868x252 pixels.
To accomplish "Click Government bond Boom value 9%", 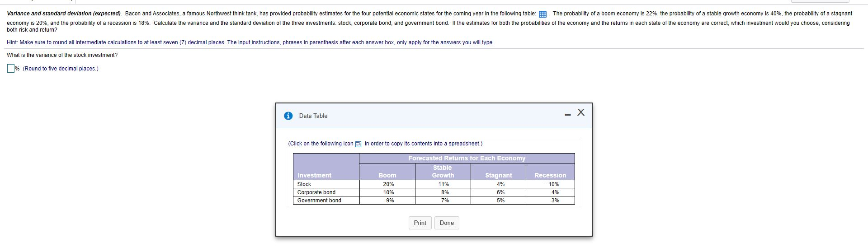I will [390, 201].
